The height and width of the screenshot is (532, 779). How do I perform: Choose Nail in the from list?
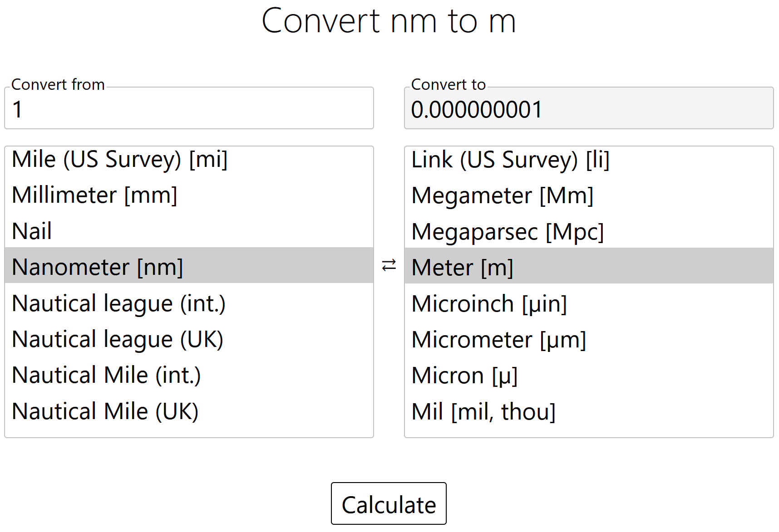coord(189,231)
